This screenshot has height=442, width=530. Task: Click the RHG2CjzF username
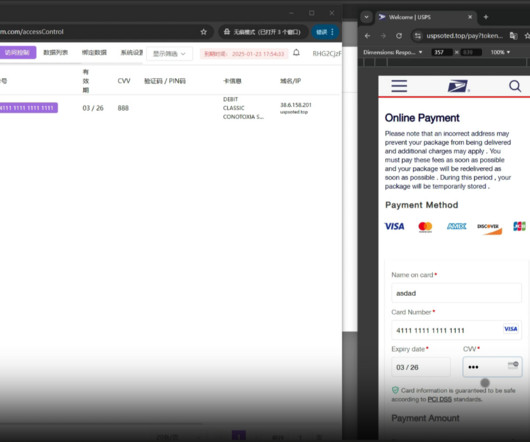coord(327,53)
